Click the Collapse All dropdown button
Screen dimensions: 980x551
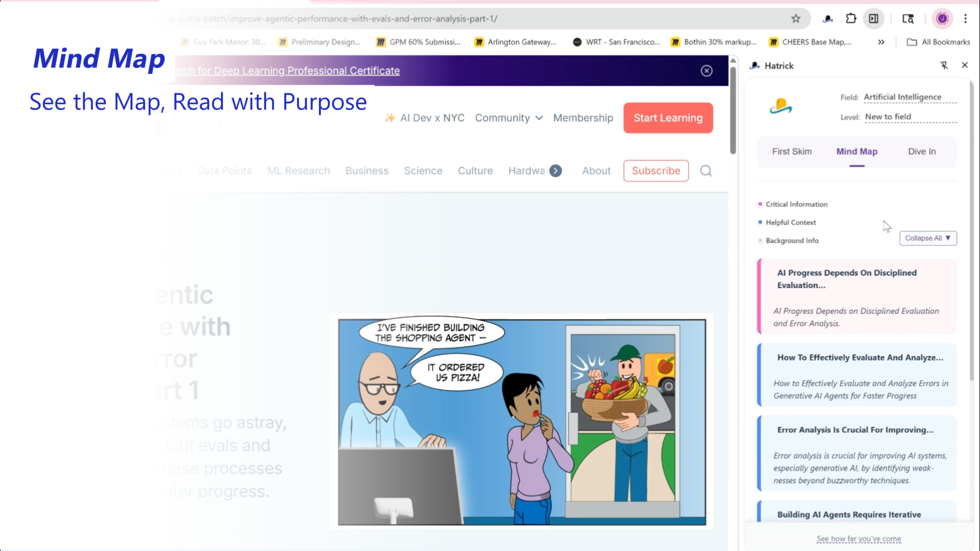tap(927, 238)
